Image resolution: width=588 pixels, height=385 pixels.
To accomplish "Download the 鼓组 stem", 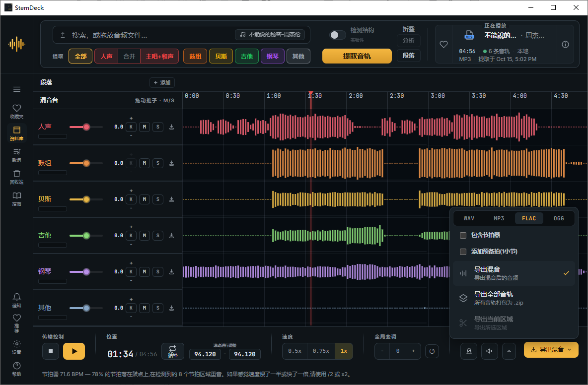I will point(171,163).
